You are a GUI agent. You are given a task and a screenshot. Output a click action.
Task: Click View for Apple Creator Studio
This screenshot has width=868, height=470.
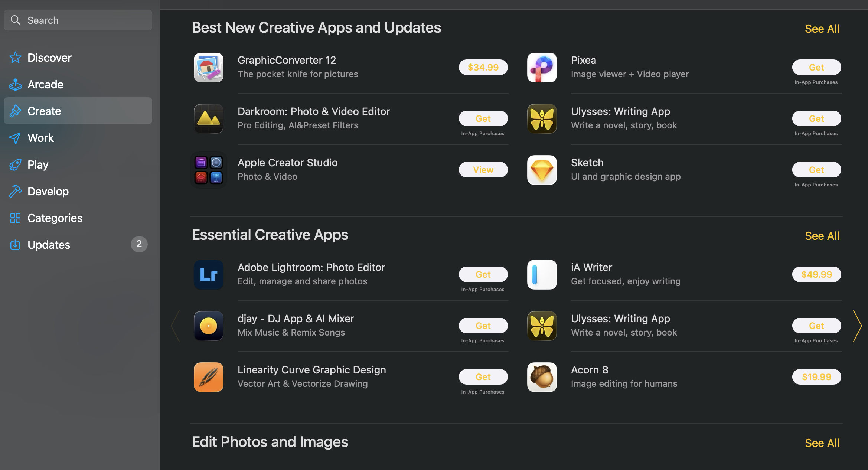tap(483, 170)
